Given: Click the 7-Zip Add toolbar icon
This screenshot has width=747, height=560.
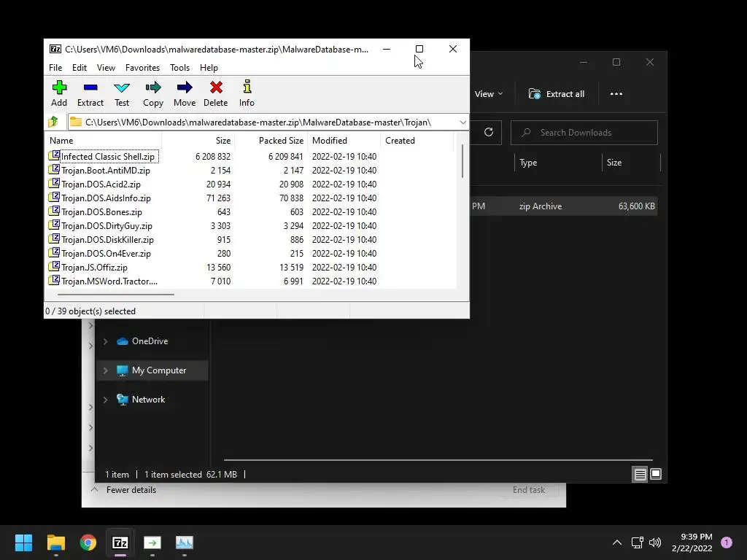Looking at the screenshot, I should click(x=59, y=87).
